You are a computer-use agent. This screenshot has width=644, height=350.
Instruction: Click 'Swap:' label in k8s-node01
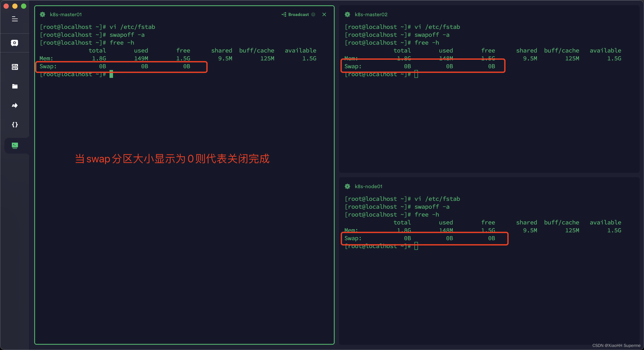click(x=353, y=238)
